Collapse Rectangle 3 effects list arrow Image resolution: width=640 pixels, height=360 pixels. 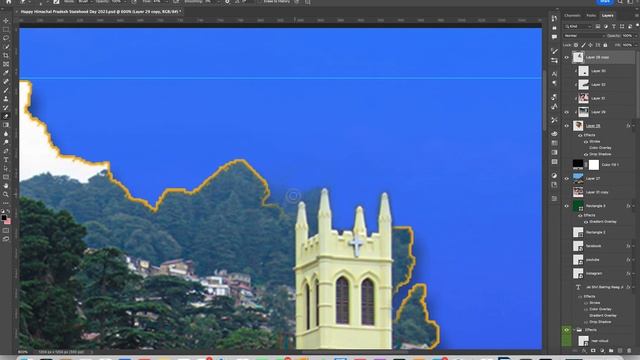633,206
